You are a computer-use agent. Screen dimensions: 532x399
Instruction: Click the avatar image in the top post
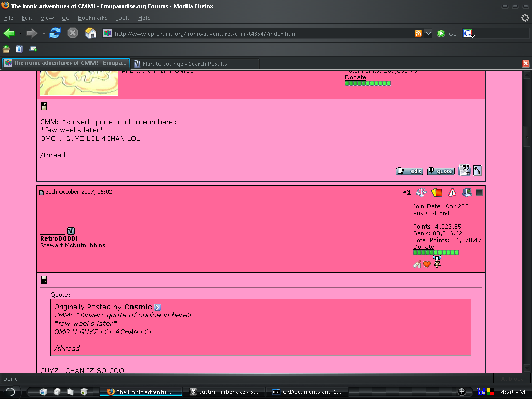(79, 83)
